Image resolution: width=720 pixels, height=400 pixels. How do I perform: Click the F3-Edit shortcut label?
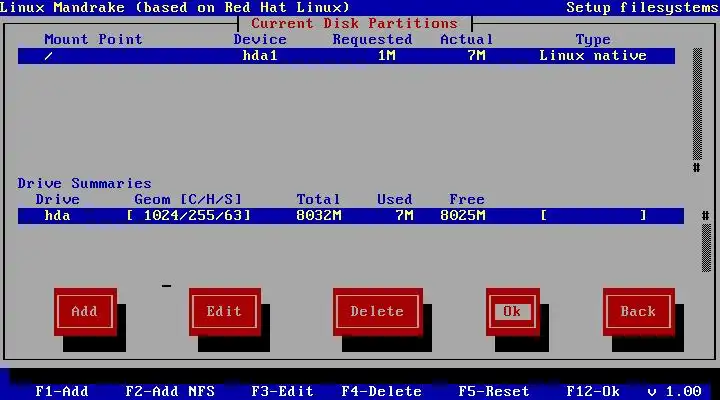click(x=282, y=391)
